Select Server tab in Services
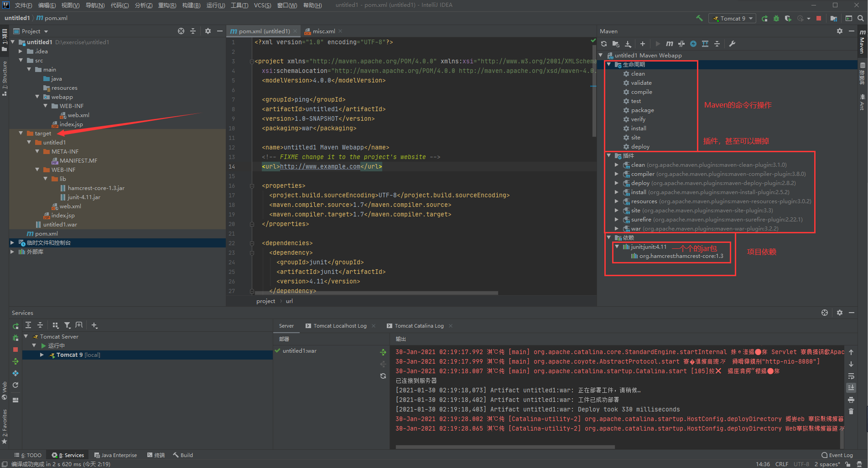The height and width of the screenshot is (468, 868). click(x=286, y=326)
